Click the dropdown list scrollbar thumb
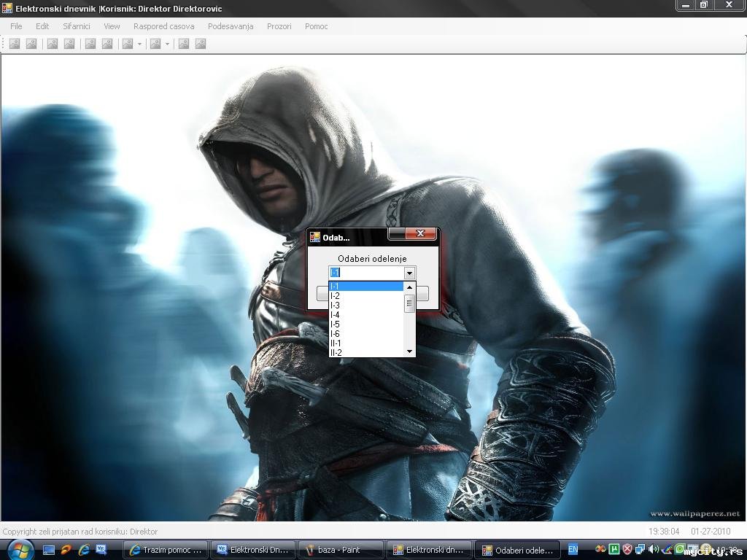This screenshot has width=747, height=560. tap(409, 303)
